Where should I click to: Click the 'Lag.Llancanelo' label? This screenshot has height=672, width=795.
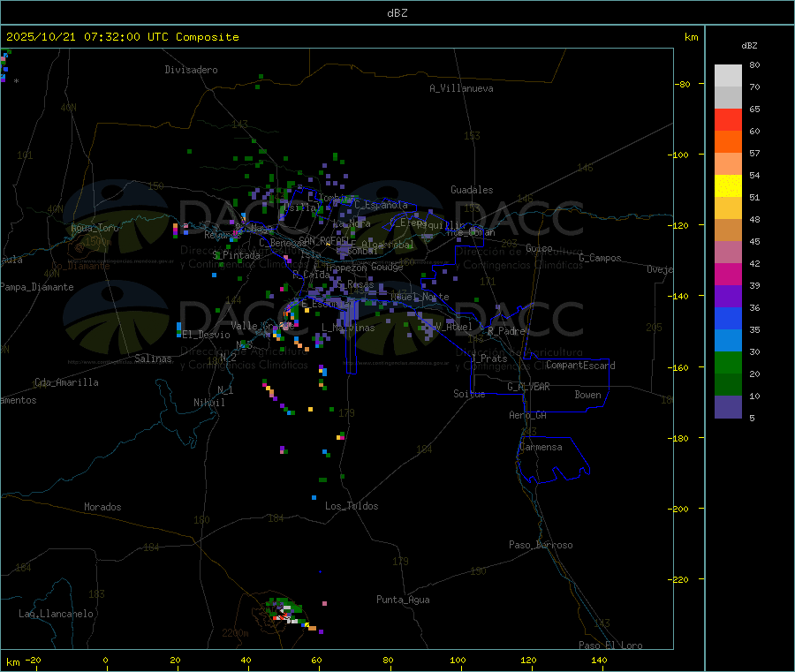pos(57,614)
